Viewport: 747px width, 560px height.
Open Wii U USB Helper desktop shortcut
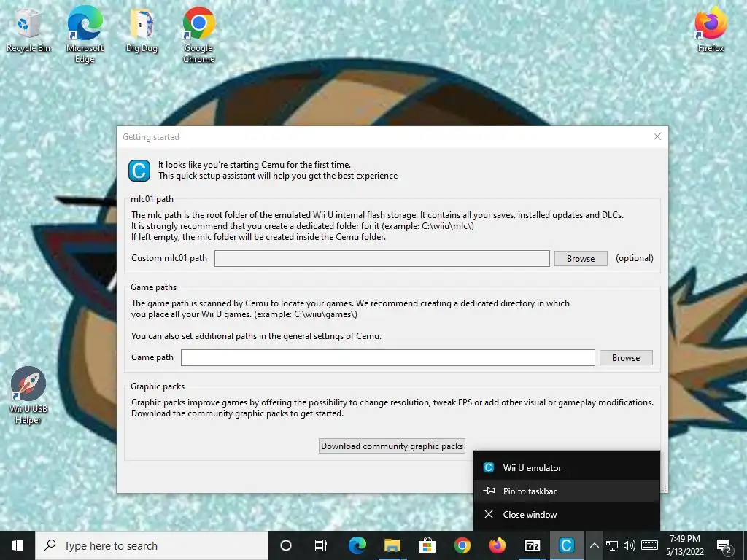pyautogui.click(x=28, y=395)
